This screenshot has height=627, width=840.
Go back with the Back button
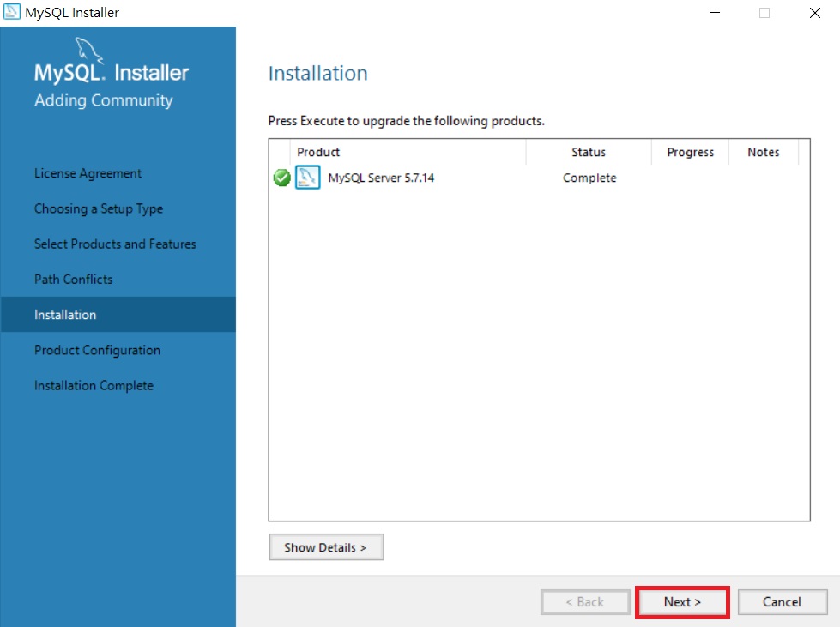[585, 602]
